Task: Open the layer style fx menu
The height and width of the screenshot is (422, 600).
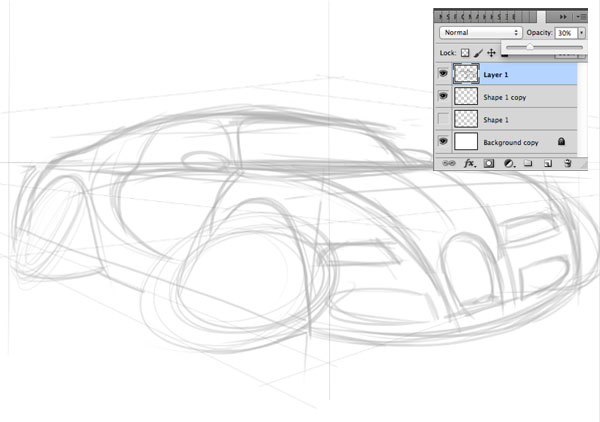Action: coord(470,164)
